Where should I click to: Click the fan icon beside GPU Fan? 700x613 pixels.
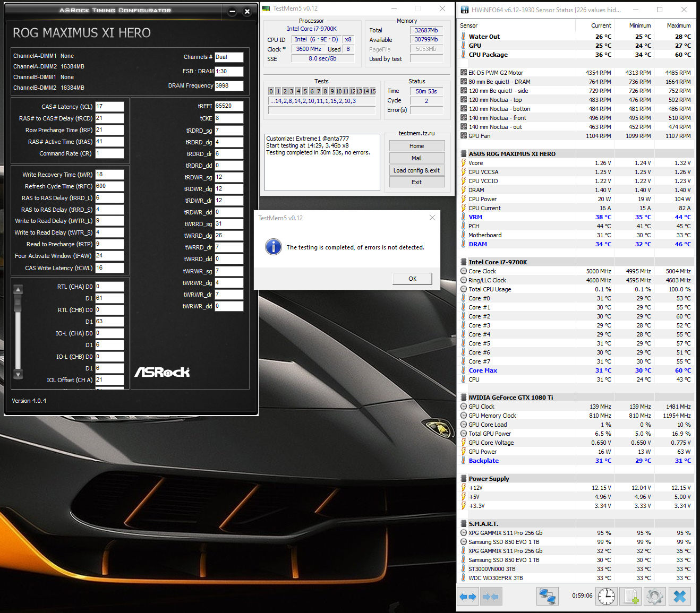(464, 136)
